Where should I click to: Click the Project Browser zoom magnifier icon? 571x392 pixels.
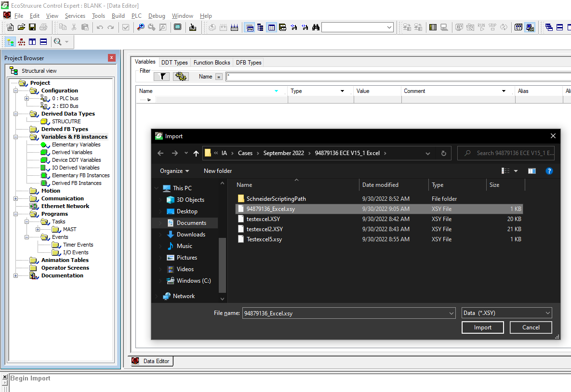[57, 42]
